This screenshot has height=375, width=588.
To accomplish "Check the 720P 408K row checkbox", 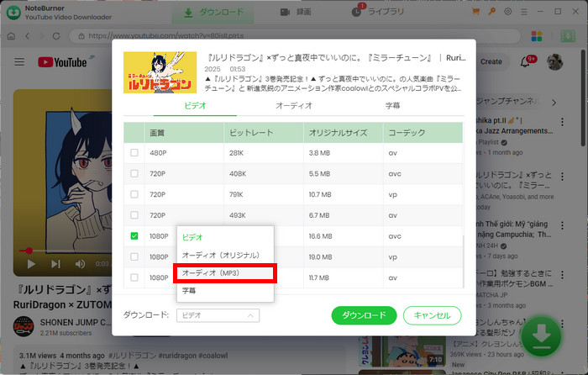I will 134,173.
